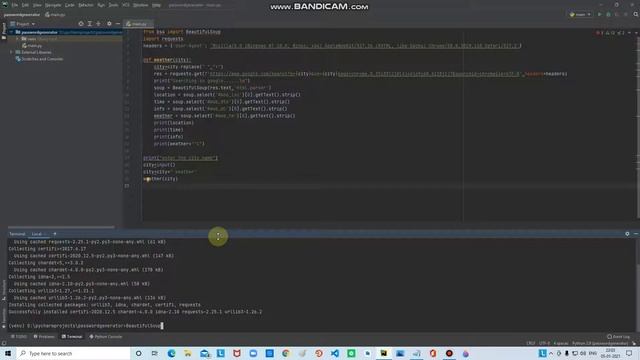640x360 pixels.
Task: Switch to the main.py editor tab
Action: [x=139, y=24]
